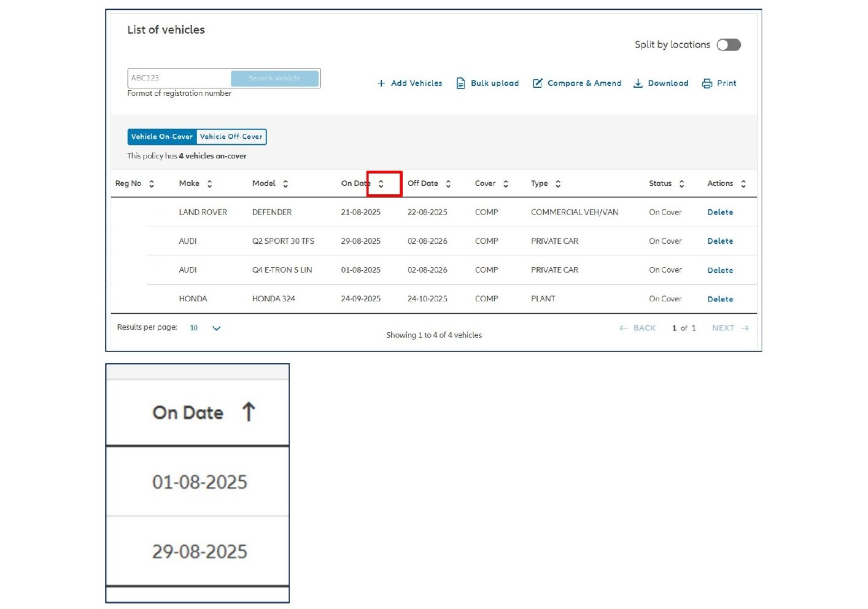Switch to Vehicle Off-Cover tab
Screen dimensions: 868x609
click(231, 137)
